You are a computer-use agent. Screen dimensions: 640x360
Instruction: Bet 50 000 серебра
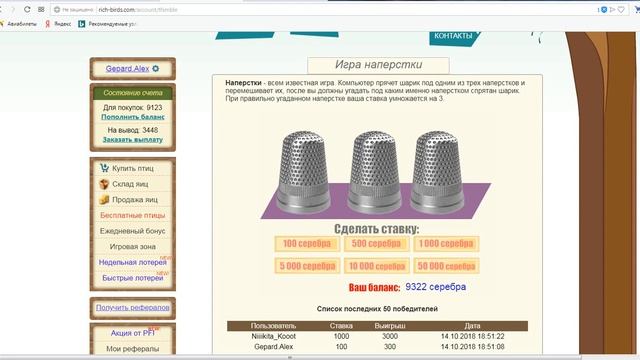coord(446,266)
